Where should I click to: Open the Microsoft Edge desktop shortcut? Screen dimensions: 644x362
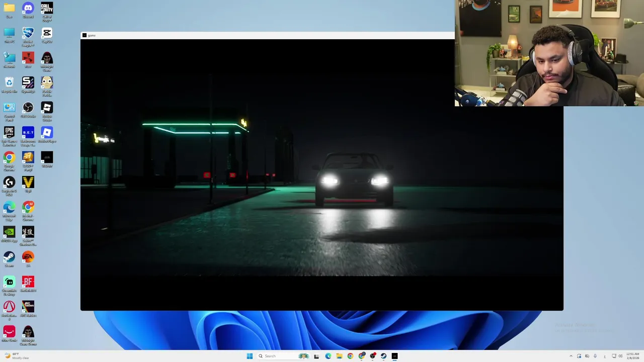coord(9,211)
